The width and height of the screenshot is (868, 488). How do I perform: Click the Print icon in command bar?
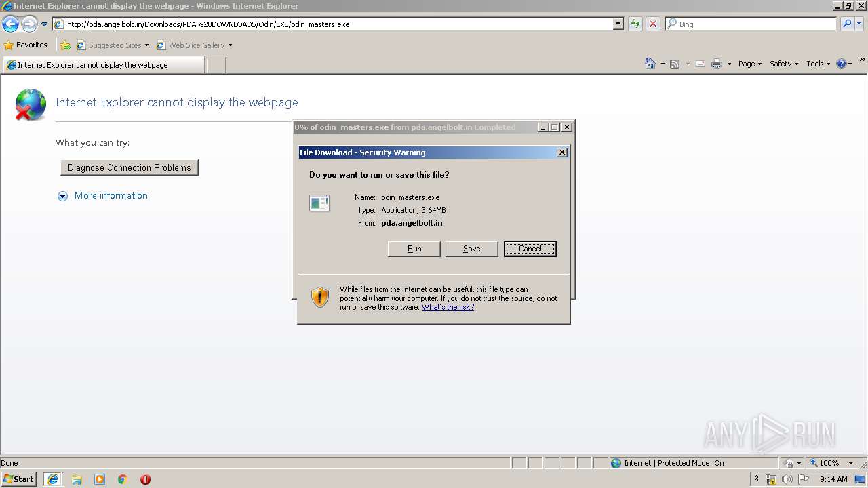pos(717,64)
